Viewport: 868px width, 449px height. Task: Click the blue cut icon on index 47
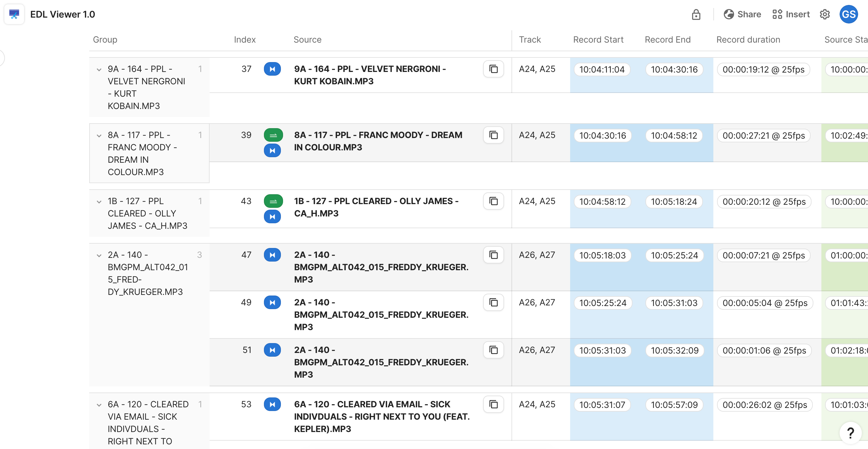click(x=272, y=255)
